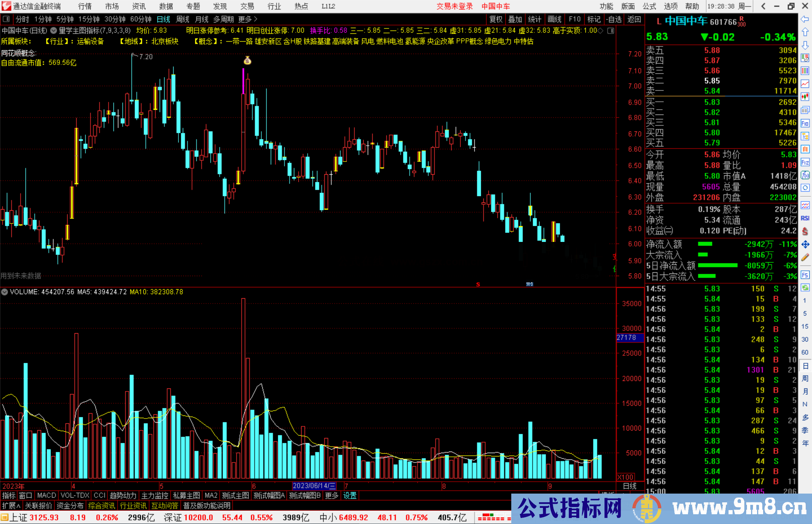This screenshot has width=812, height=524.
Task: Click the up arrow icon in right sidebar
Action: pyautogui.click(x=805, y=32)
